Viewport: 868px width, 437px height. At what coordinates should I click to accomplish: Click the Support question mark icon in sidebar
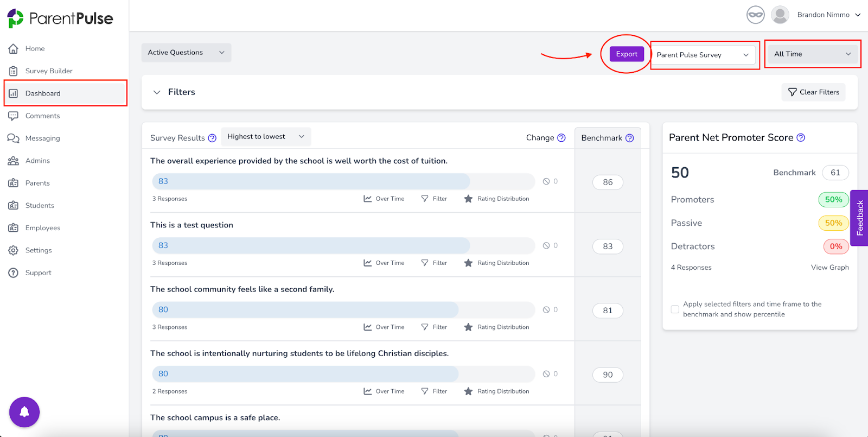(x=14, y=273)
